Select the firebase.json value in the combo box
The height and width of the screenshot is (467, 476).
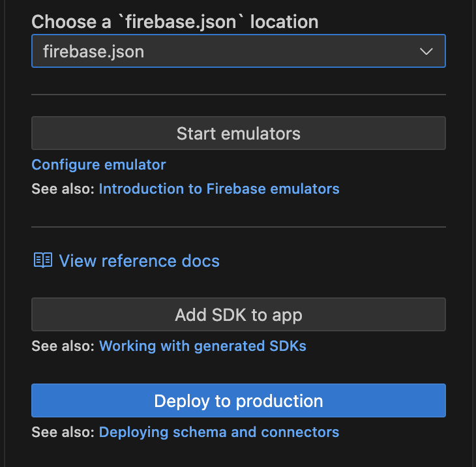click(93, 52)
